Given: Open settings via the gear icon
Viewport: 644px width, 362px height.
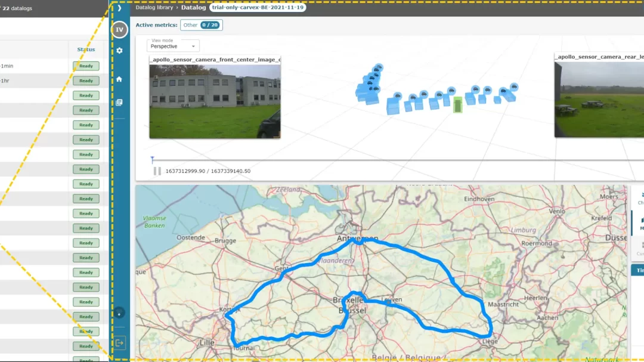Looking at the screenshot, I should point(119,51).
